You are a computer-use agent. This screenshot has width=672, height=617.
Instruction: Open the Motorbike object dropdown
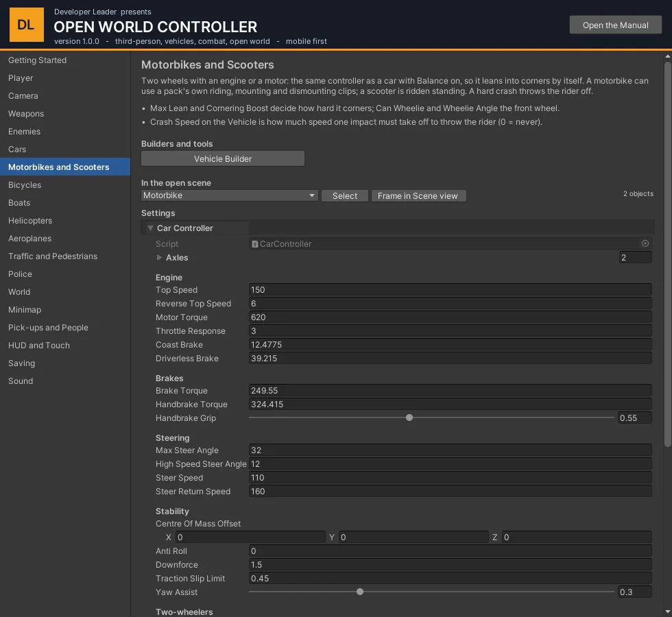point(230,195)
